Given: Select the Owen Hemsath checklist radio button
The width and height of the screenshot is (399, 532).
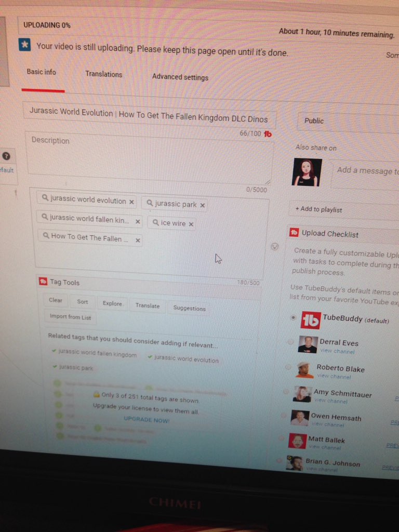Looking at the screenshot, I should click(284, 415).
